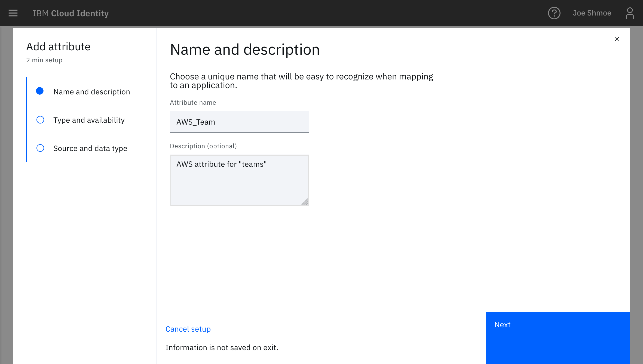Select the Source and data type radio button
The image size is (643, 364).
click(40, 148)
